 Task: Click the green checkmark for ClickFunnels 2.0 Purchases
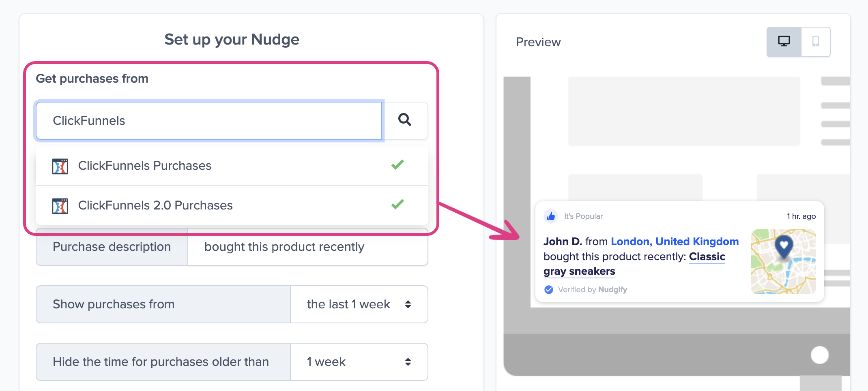point(397,204)
